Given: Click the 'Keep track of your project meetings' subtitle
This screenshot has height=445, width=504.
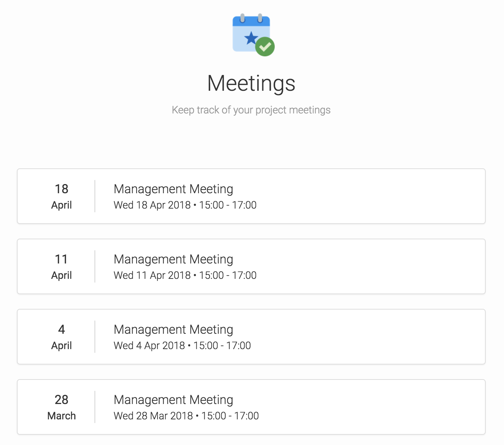Looking at the screenshot, I should click(251, 110).
